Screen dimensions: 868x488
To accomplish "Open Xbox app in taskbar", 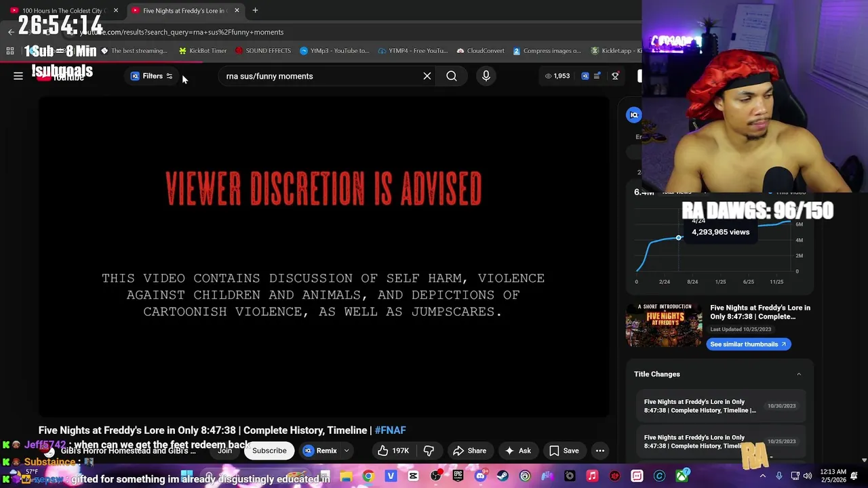I will pos(682,476).
